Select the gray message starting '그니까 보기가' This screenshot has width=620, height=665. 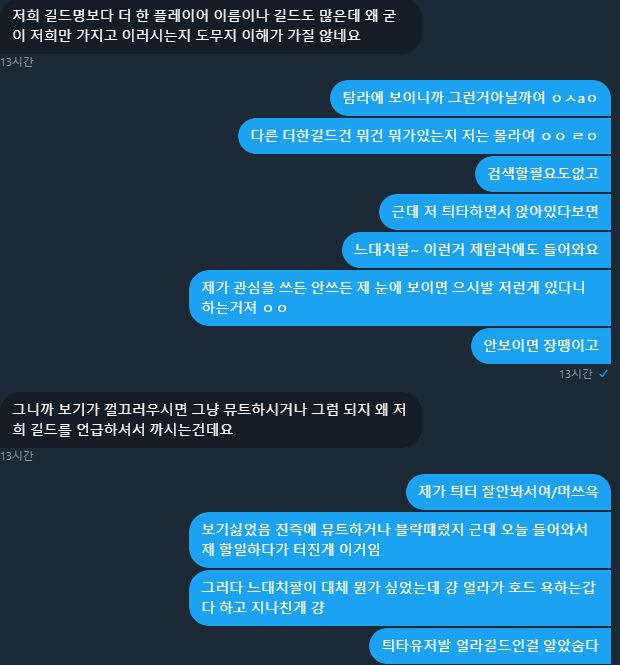coord(211,420)
